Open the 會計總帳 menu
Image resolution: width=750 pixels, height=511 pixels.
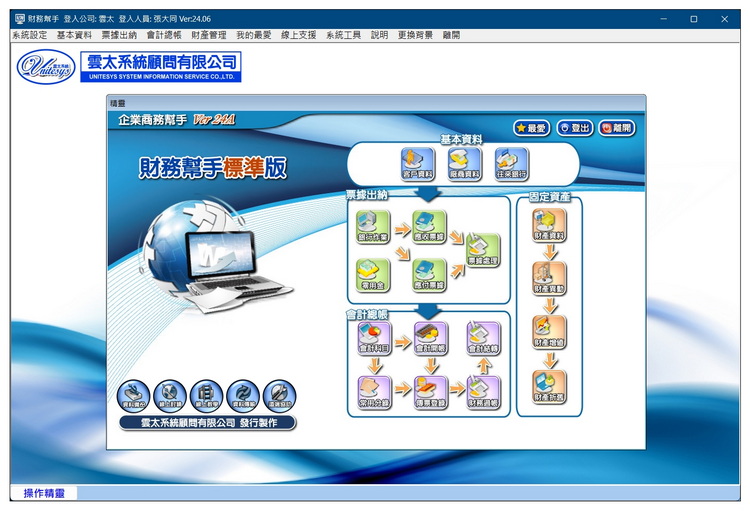164,35
